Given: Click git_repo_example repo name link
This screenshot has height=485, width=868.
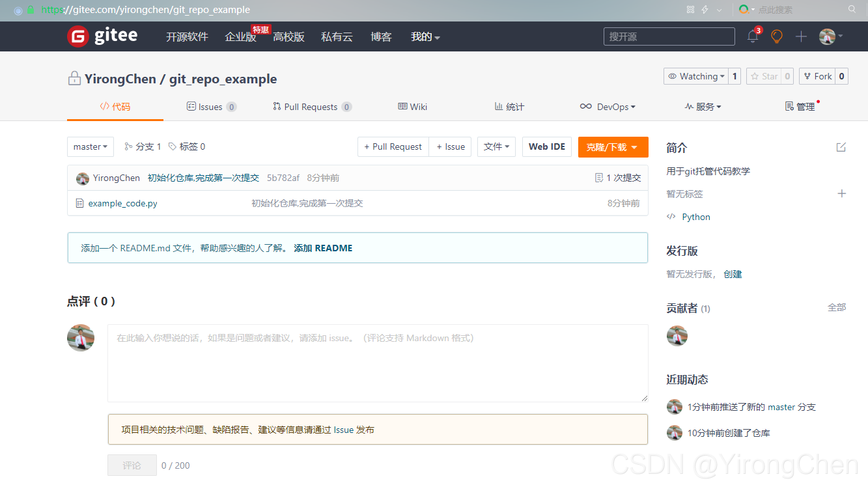Looking at the screenshot, I should pos(223,79).
